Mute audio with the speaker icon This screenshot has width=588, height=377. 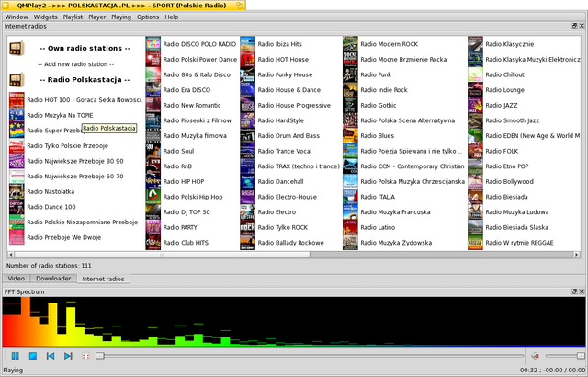tap(536, 356)
